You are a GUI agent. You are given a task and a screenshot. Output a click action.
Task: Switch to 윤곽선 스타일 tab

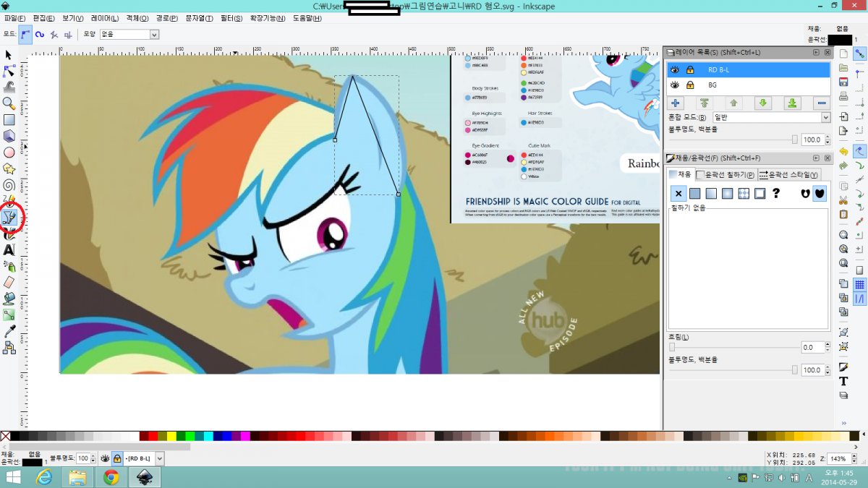click(788, 175)
